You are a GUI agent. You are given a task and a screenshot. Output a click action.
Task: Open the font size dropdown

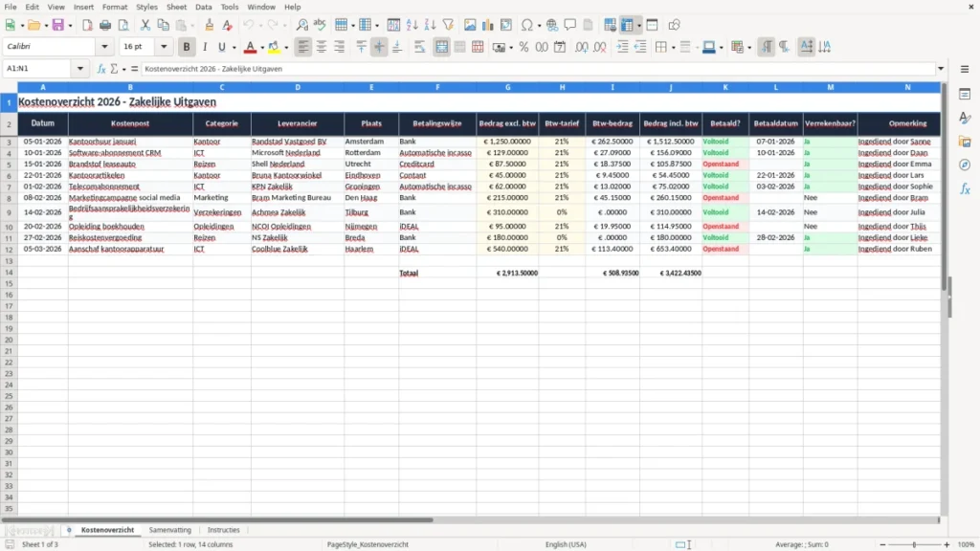[164, 47]
